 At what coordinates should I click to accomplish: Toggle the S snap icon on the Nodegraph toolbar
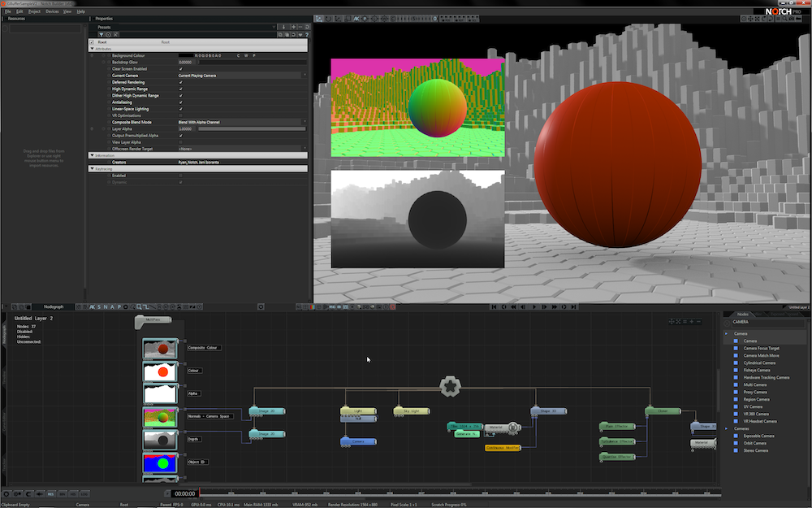tap(98, 308)
